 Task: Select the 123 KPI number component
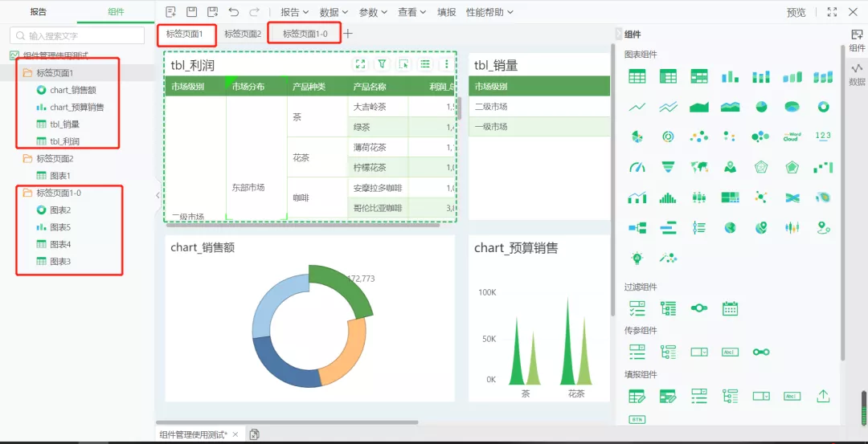point(823,136)
